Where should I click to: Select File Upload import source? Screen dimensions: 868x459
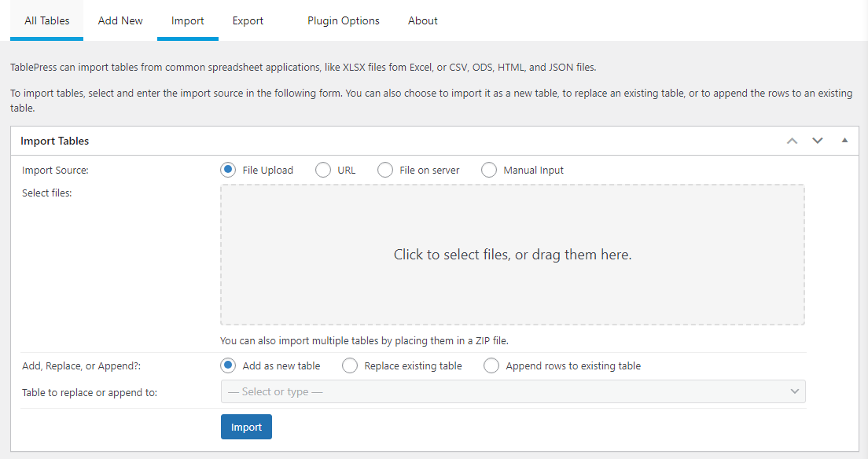(x=227, y=170)
